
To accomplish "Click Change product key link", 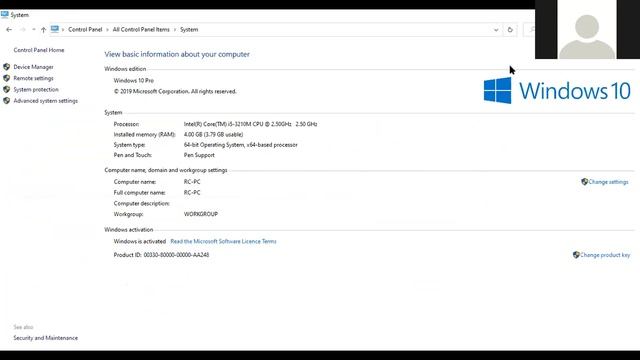I will click(x=605, y=255).
